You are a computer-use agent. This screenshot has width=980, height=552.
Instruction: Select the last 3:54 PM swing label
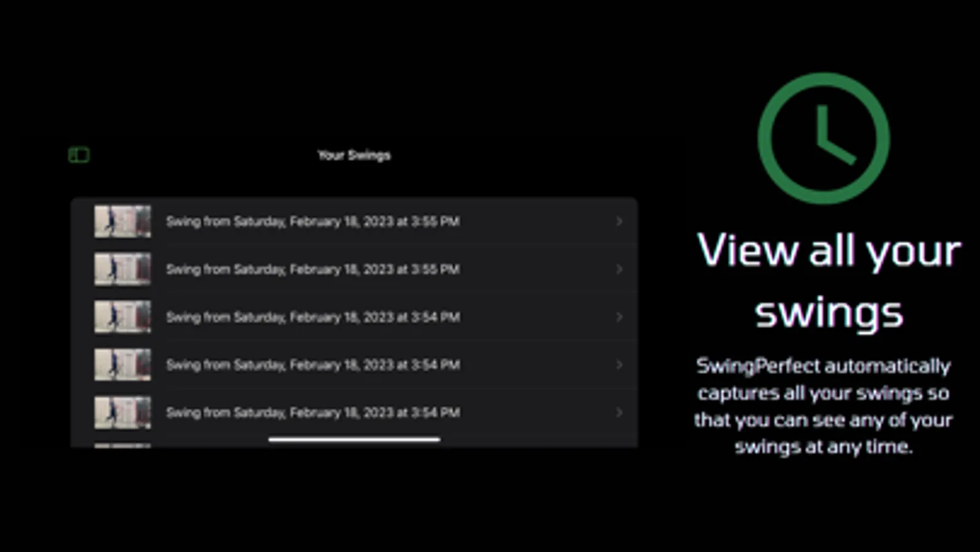[313, 413]
